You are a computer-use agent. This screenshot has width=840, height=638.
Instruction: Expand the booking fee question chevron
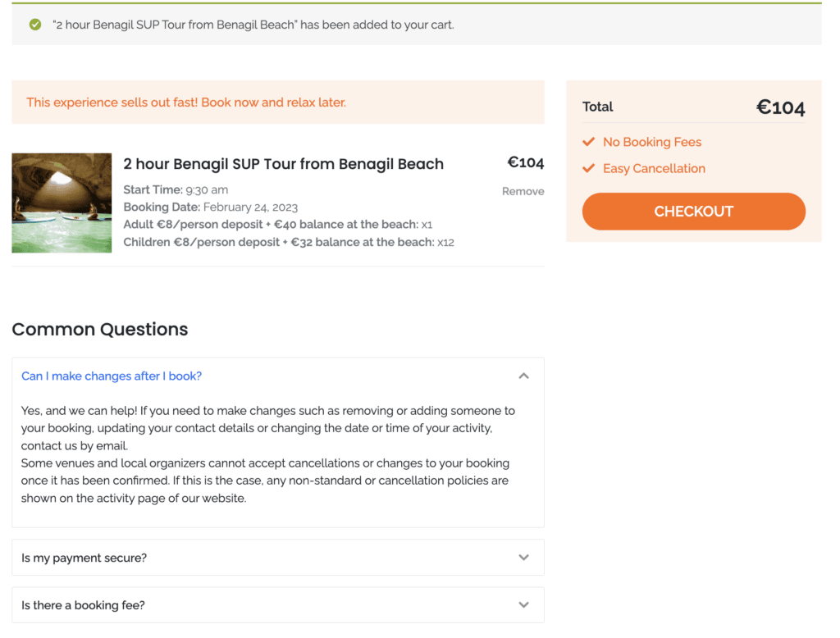tap(524, 604)
